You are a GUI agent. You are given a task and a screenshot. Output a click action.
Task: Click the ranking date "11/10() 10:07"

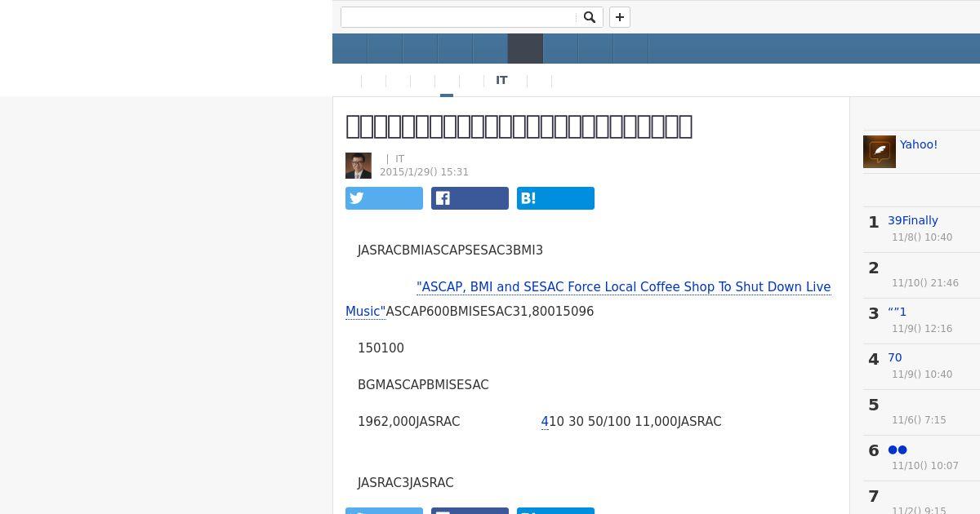925,466
